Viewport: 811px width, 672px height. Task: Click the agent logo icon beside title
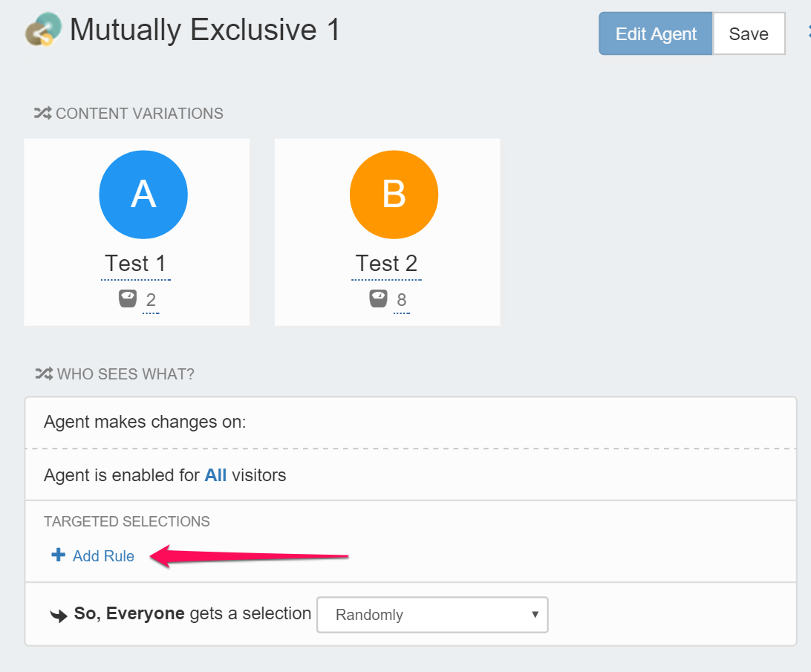point(43,29)
